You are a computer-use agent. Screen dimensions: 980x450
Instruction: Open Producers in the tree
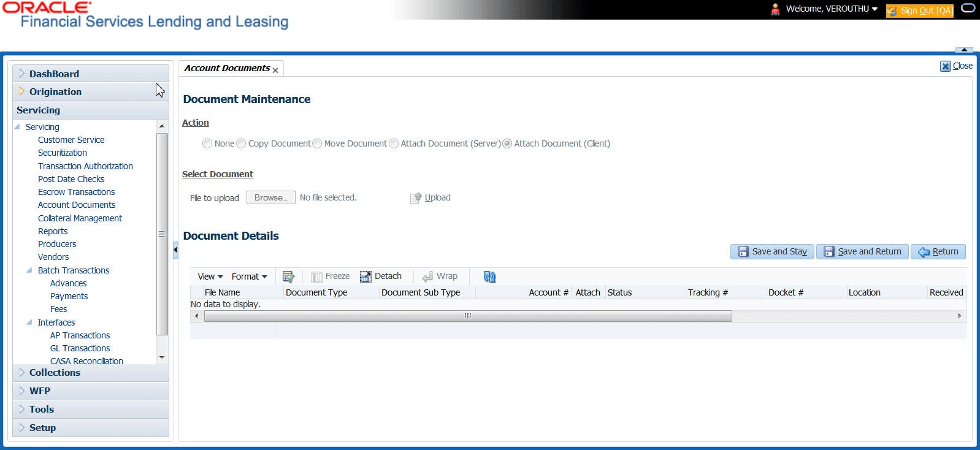click(57, 244)
